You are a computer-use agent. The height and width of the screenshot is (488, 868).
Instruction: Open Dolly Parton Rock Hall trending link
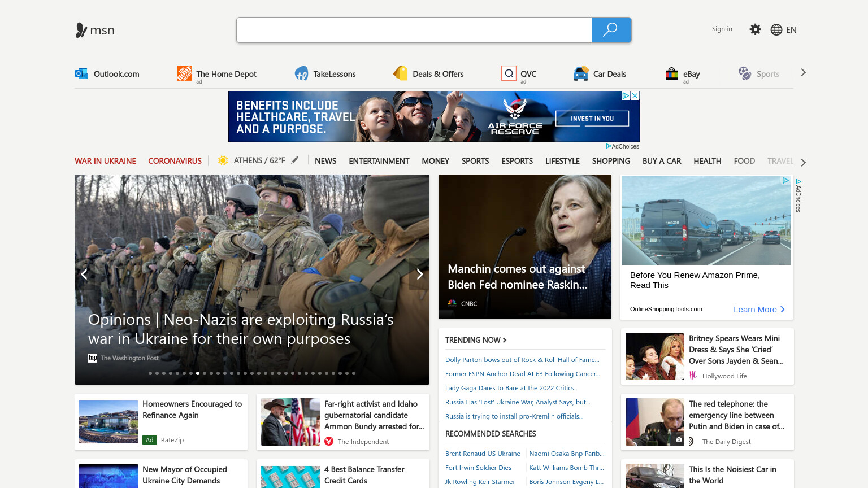pos(522,360)
